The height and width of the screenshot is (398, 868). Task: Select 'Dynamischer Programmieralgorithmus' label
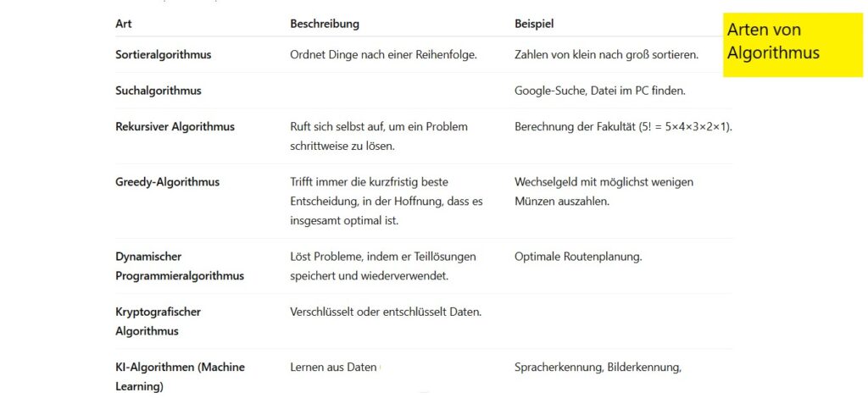tap(180, 266)
